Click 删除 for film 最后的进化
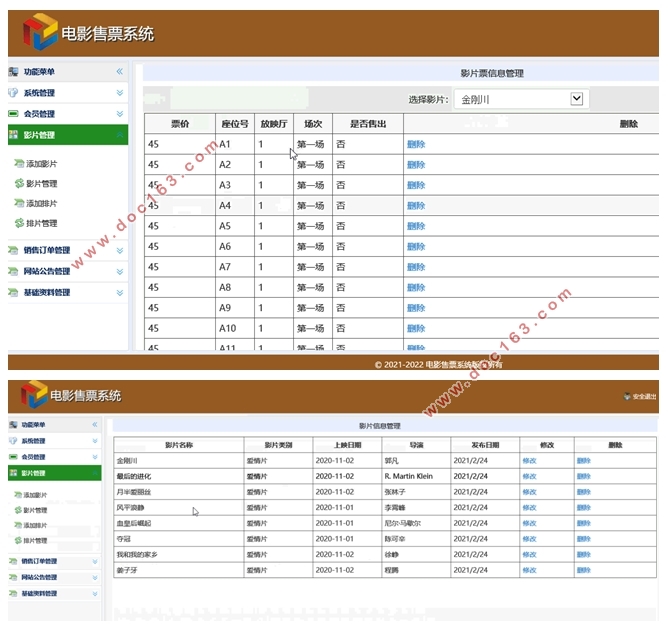 pyautogui.click(x=583, y=476)
